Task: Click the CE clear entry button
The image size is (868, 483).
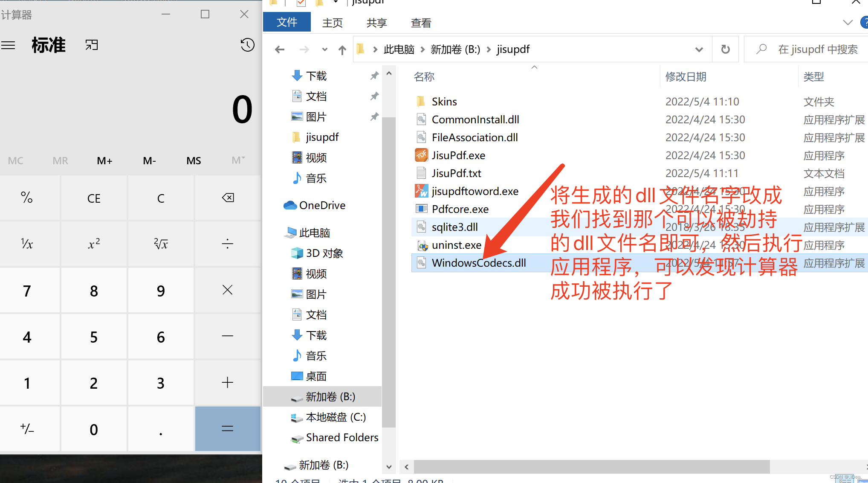Action: tap(94, 198)
